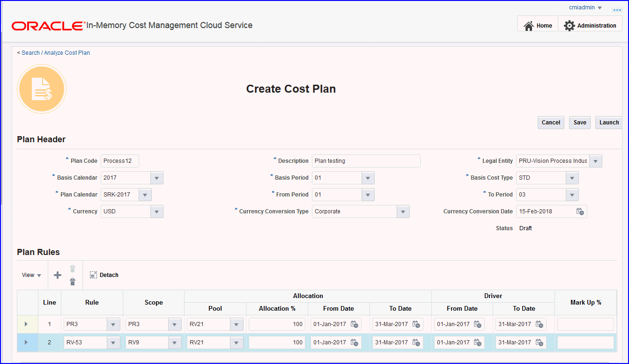Click the Line column header

[x=49, y=302]
